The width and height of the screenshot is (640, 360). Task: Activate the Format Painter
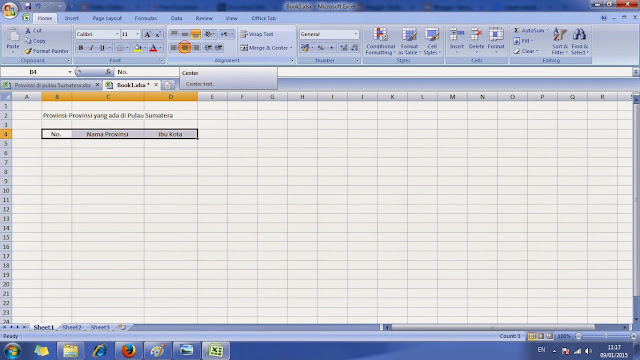(47, 51)
